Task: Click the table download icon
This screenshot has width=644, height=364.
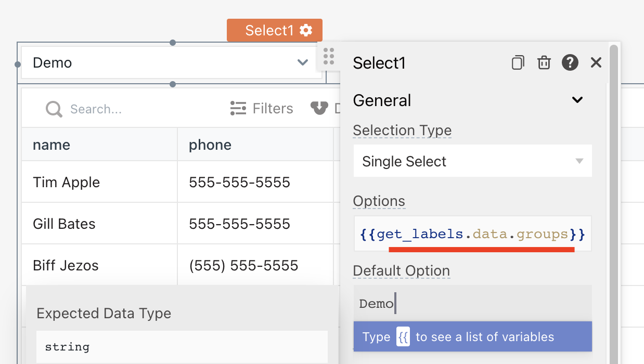Action: tap(318, 108)
